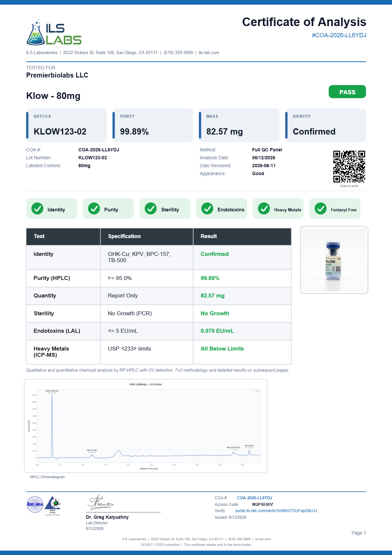Click the Access Code W2PSE6PZ

pos(263,505)
